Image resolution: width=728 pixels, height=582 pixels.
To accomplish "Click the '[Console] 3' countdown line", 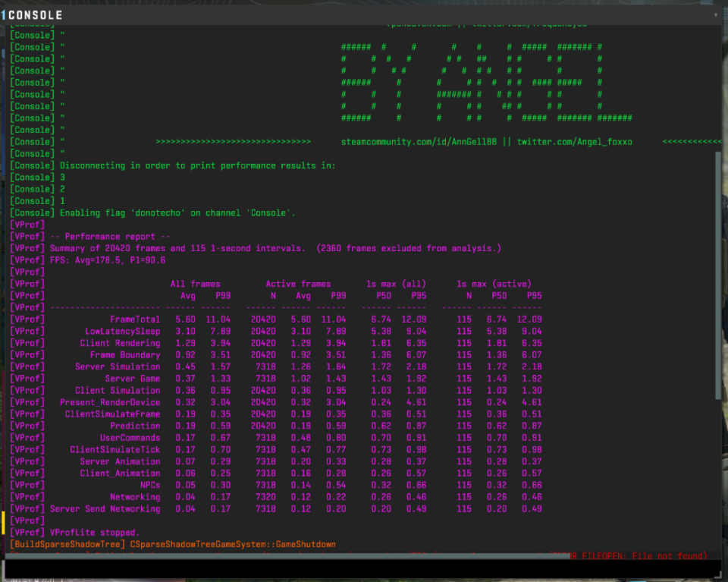I will pos(38,178).
